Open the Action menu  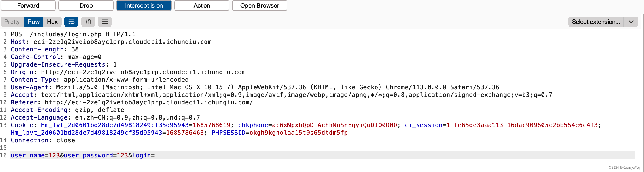pyautogui.click(x=202, y=5)
